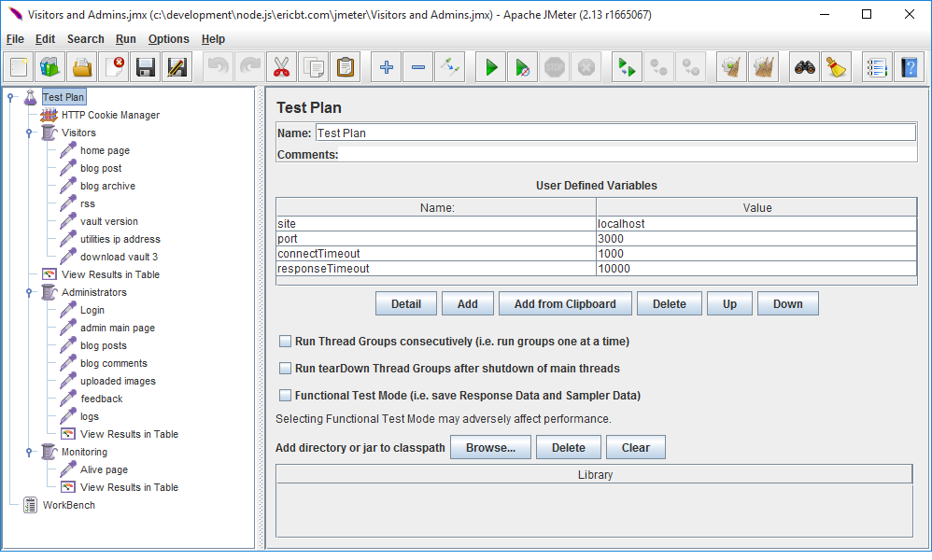Open the Templates toolbar icon

click(x=49, y=67)
